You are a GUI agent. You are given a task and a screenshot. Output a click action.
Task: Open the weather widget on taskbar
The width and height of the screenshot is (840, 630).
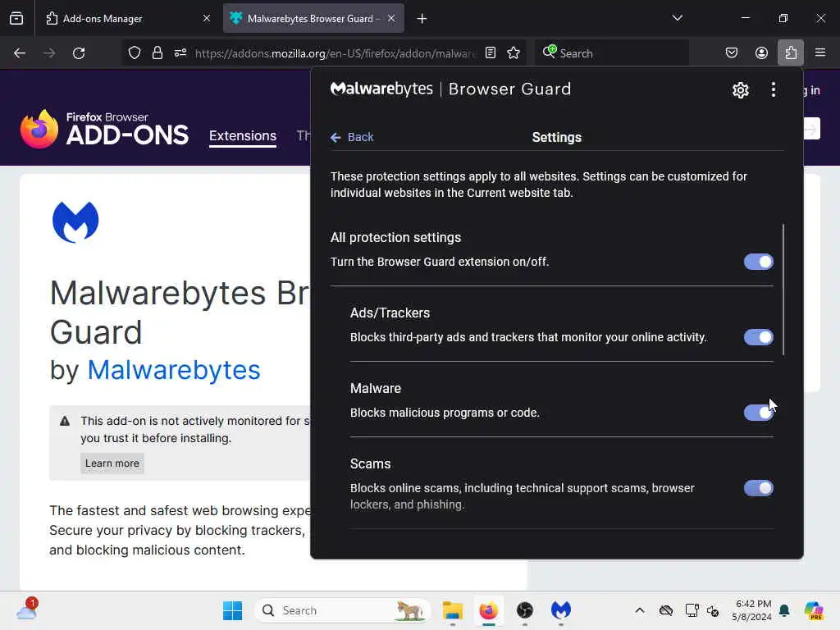point(27,609)
